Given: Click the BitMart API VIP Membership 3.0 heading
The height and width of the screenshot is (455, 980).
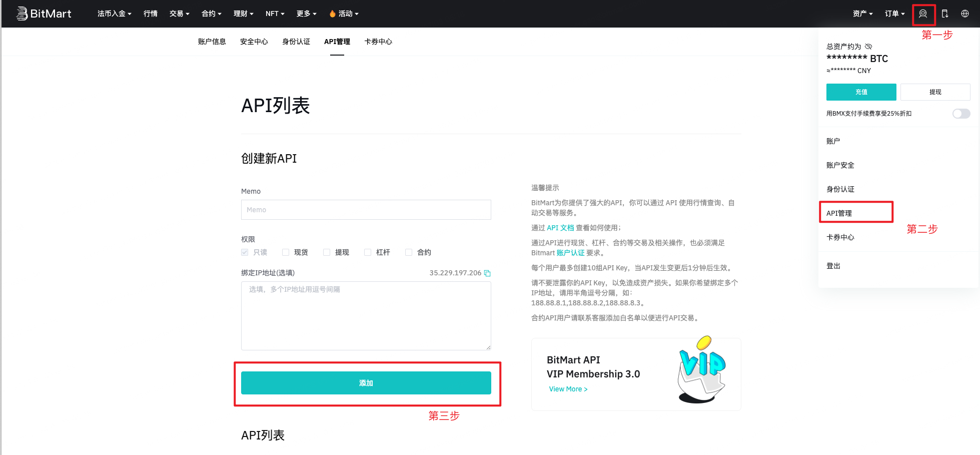Looking at the screenshot, I should pyautogui.click(x=593, y=367).
